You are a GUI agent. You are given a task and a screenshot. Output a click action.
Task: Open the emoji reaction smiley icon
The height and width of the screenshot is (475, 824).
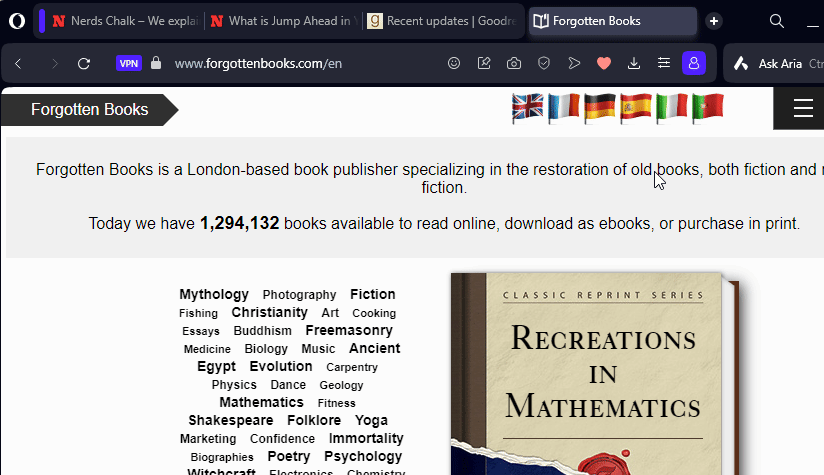(454, 64)
